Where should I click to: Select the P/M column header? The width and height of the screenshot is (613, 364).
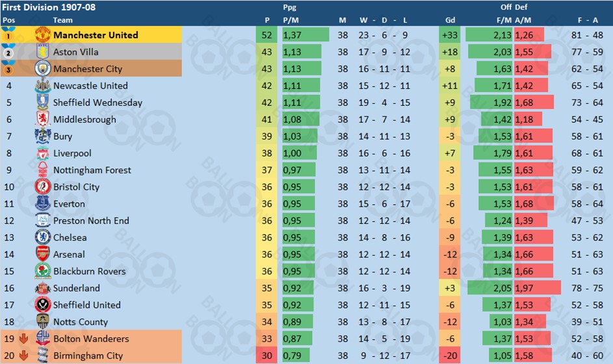coord(291,20)
